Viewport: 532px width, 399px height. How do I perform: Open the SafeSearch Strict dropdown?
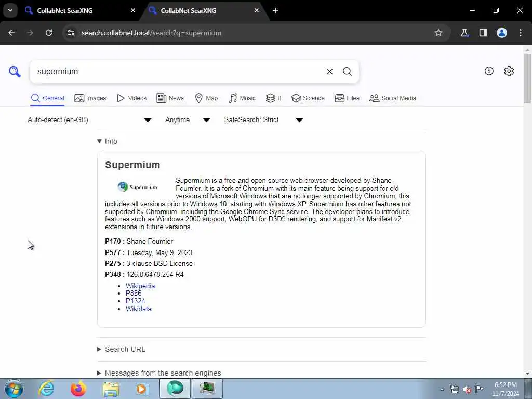(263, 120)
